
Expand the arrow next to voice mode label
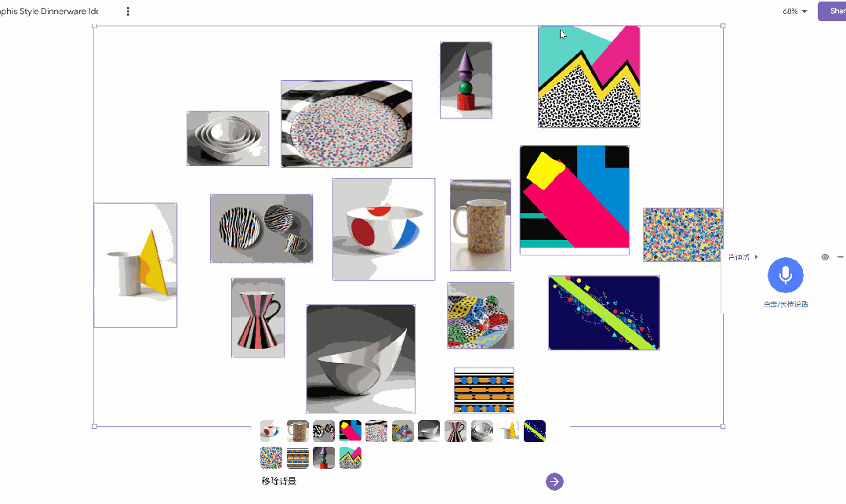(x=757, y=257)
